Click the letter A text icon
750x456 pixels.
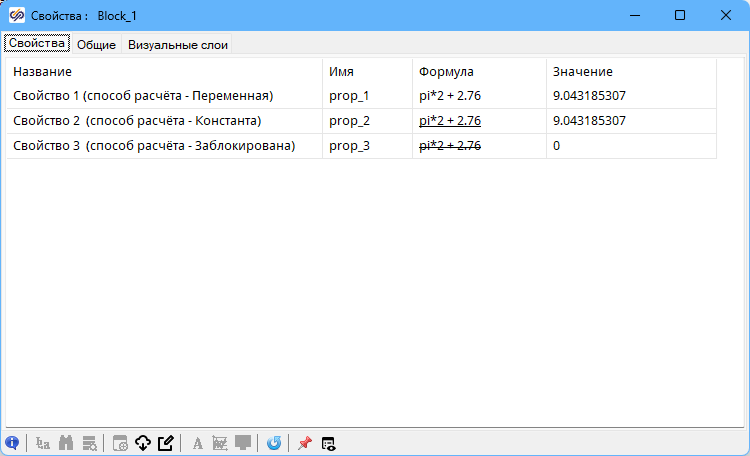(197, 443)
